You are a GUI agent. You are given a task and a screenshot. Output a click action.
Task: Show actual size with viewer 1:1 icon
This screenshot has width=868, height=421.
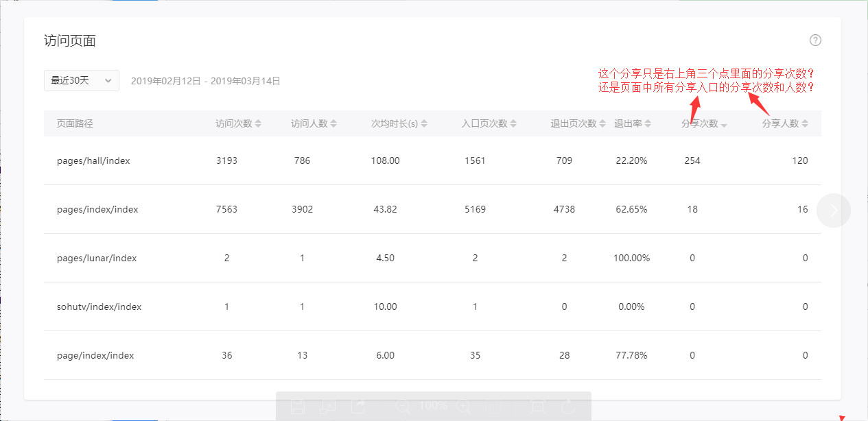[493, 406]
